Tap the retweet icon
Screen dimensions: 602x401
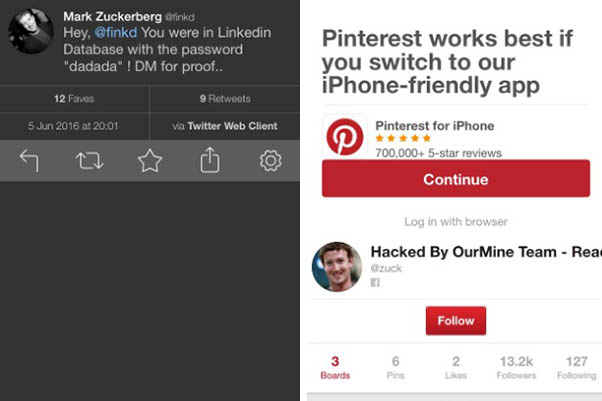(90, 161)
